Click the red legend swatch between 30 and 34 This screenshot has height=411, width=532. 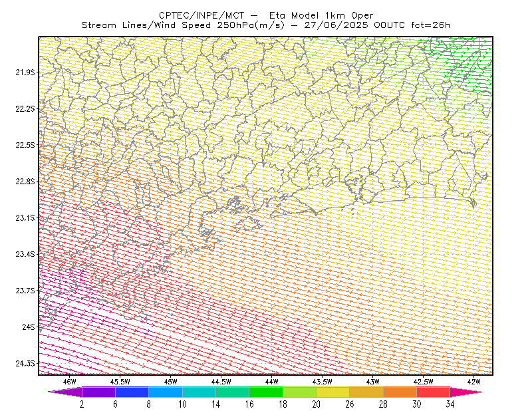[x=434, y=392]
